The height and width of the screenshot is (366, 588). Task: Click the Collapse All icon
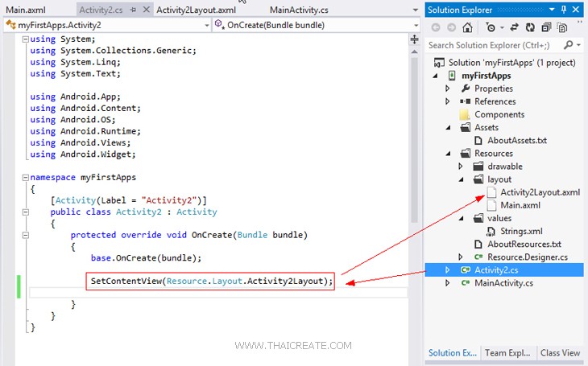(546, 27)
